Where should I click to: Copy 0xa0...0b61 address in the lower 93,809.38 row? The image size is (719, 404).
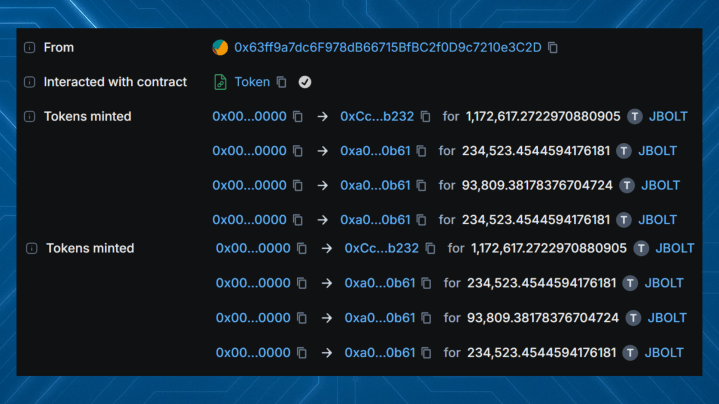[426, 318]
